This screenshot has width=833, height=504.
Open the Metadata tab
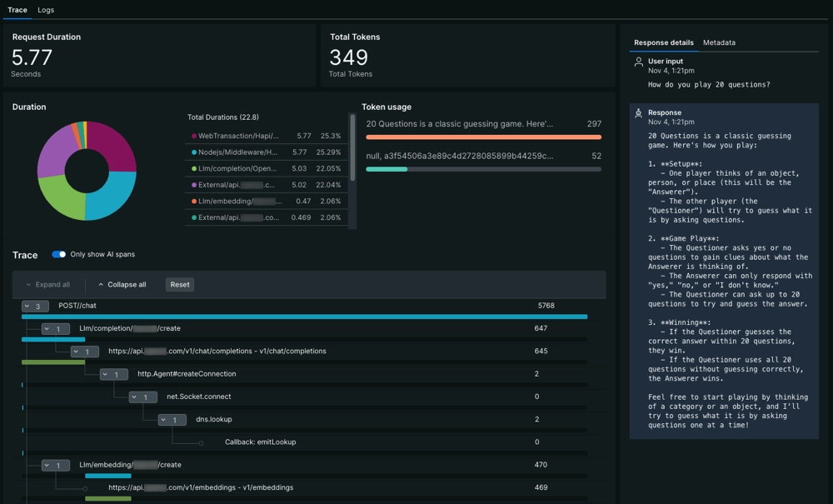(719, 42)
